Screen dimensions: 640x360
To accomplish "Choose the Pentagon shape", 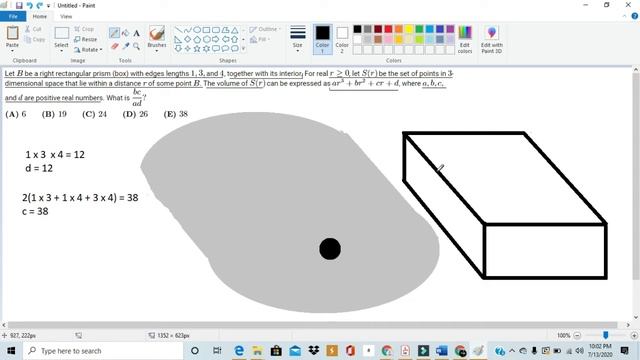I will pyautogui.click(x=197, y=39).
